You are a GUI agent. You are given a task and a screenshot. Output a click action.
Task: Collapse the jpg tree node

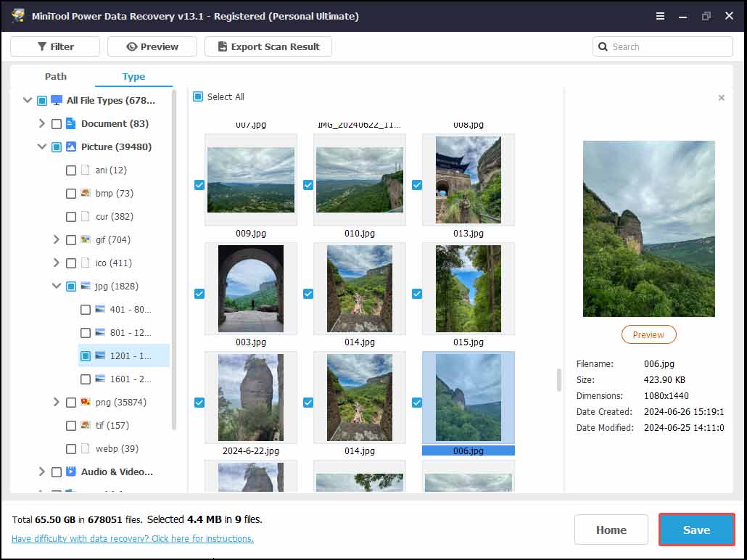click(57, 286)
